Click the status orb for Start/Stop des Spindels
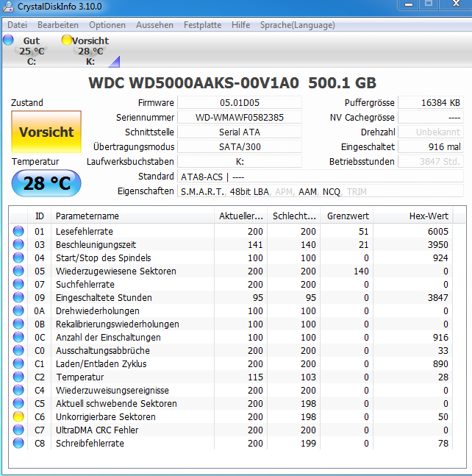Screen dimensions: 472x476 [x=18, y=257]
